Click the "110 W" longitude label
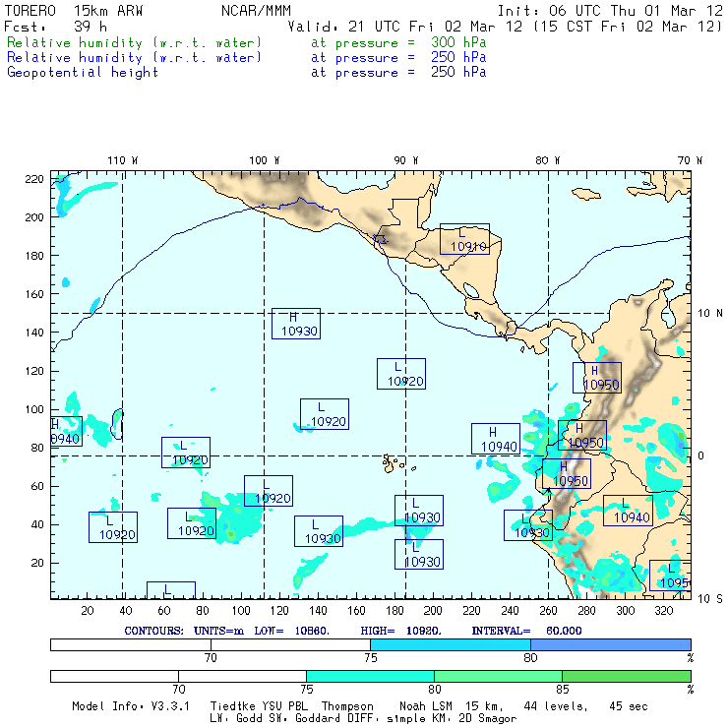Screen dimensions: 728x728 pos(123,160)
